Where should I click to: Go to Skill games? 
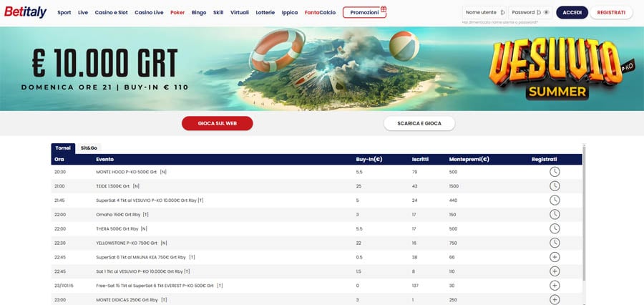point(218,12)
